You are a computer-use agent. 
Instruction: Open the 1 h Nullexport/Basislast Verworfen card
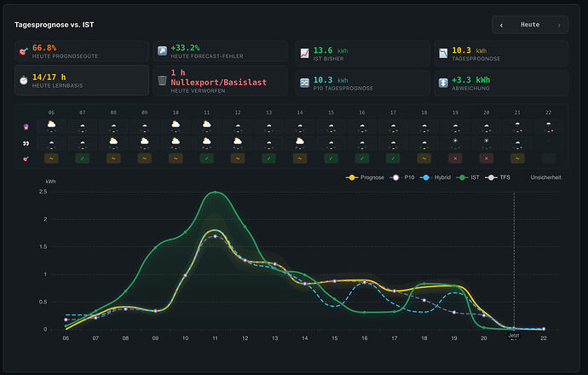(220, 81)
